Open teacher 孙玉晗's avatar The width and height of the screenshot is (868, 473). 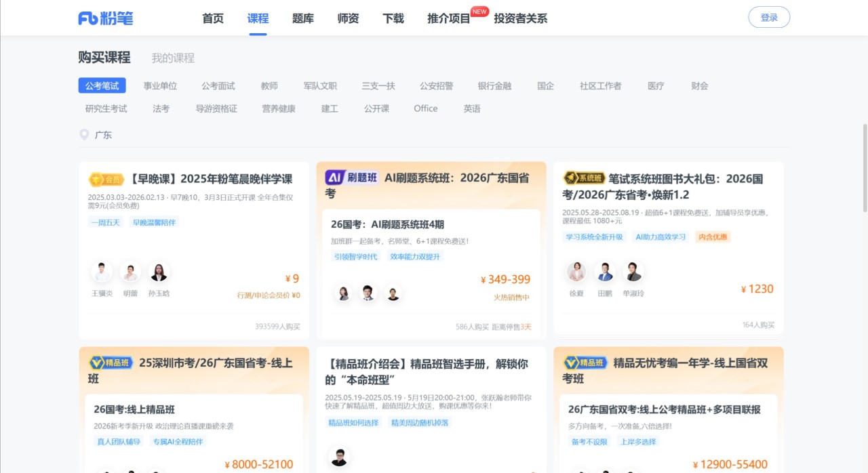click(159, 272)
